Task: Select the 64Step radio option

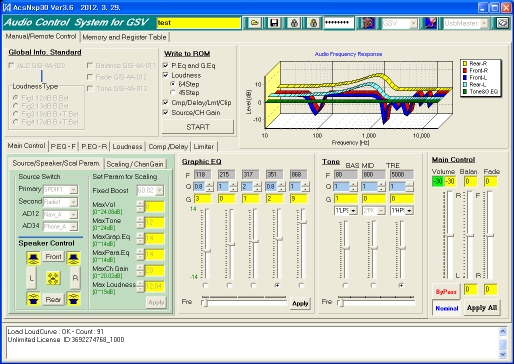Action: click(173, 84)
